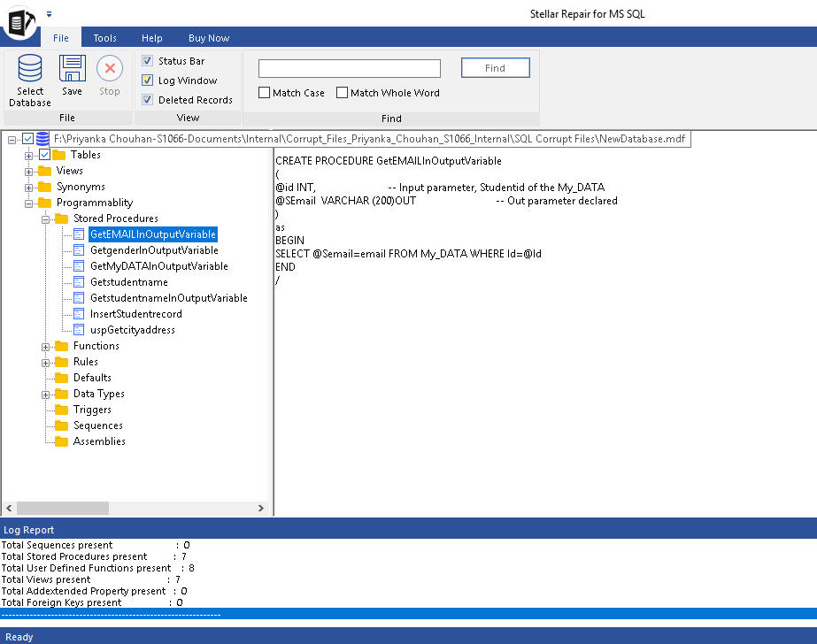Collapse the Programmablity tree node
The image size is (817, 644).
28,203
